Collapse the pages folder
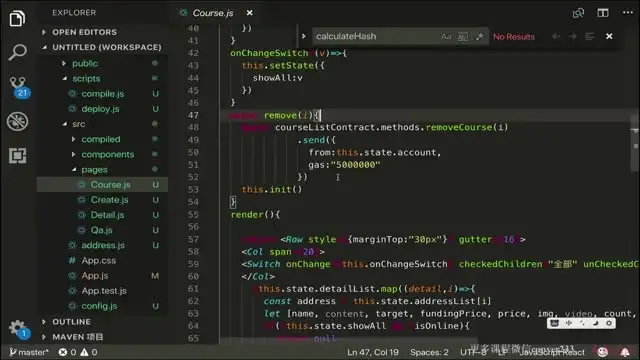This screenshot has width=640, height=360. point(94,169)
